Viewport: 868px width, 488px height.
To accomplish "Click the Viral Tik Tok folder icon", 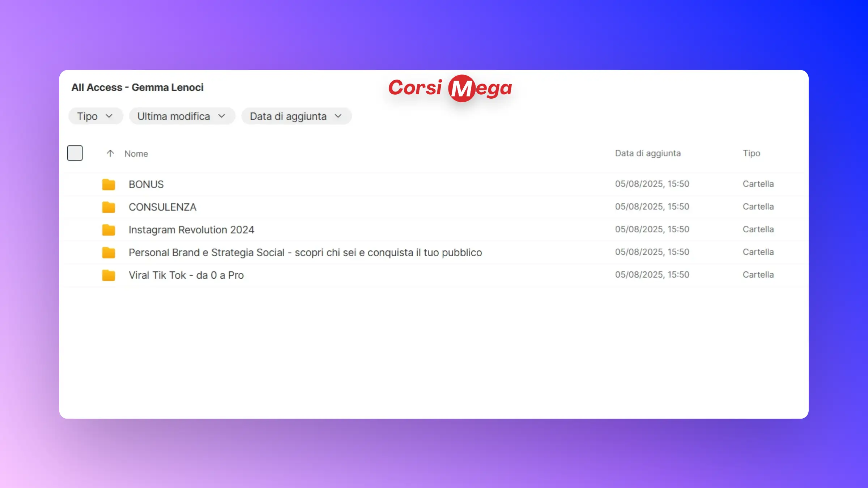I will (x=108, y=275).
